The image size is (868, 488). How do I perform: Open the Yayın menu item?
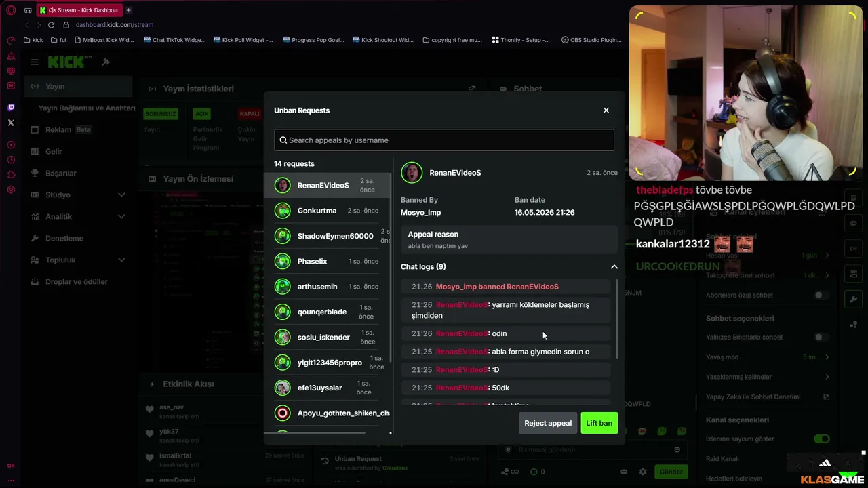coord(79,87)
